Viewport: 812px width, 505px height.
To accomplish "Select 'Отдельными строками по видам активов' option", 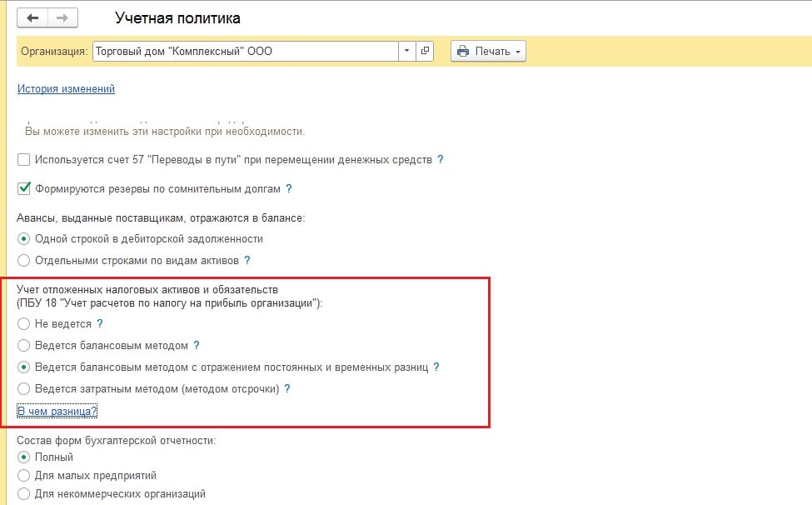I will point(24,260).
